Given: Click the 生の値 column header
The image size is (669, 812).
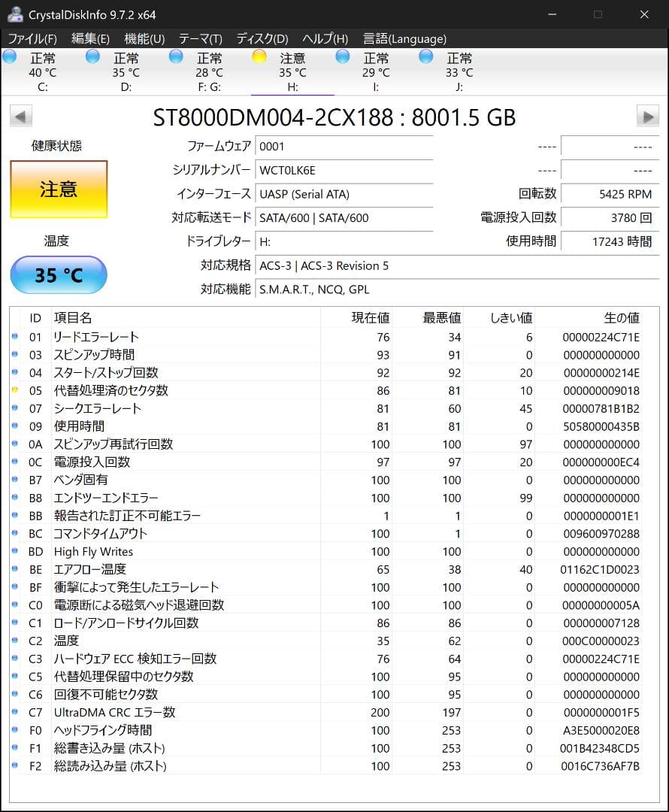Looking at the screenshot, I should 589,317.
